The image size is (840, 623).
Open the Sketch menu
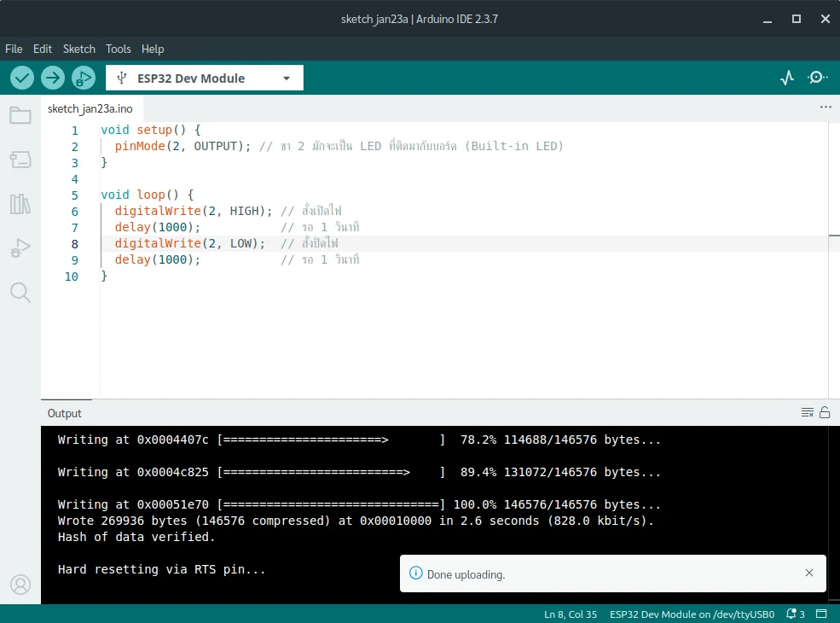[x=78, y=49]
